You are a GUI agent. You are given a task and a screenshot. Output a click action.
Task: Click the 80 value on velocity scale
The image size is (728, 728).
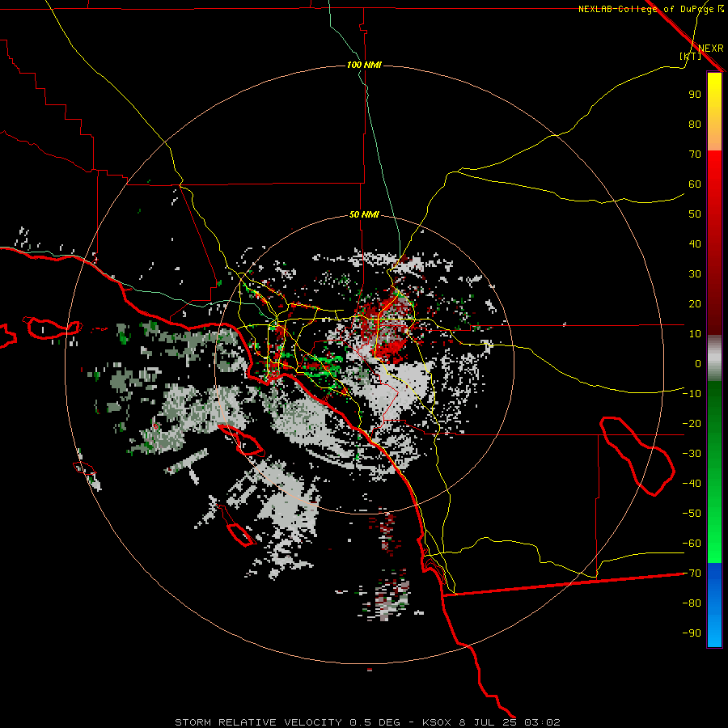[695, 124]
